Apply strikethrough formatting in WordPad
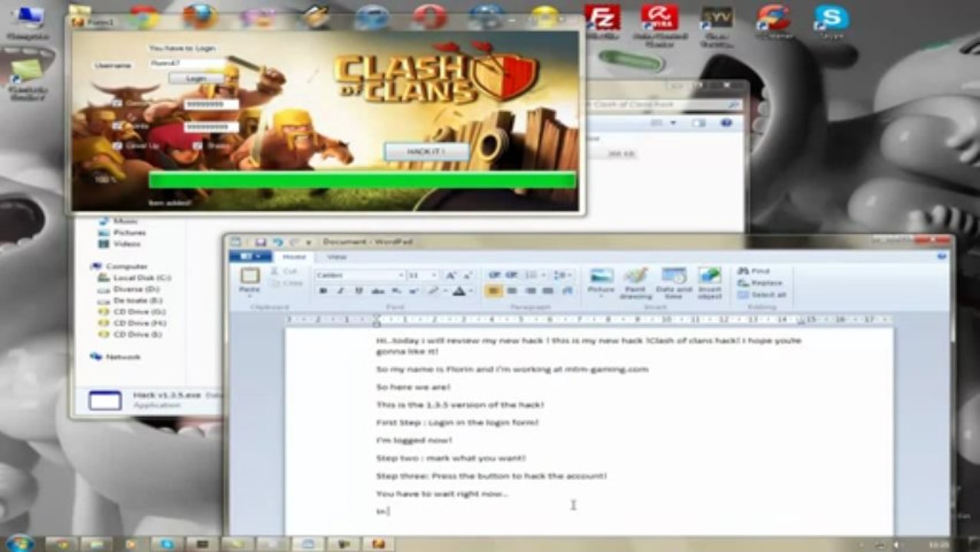Image resolution: width=980 pixels, height=552 pixels. coord(377,291)
